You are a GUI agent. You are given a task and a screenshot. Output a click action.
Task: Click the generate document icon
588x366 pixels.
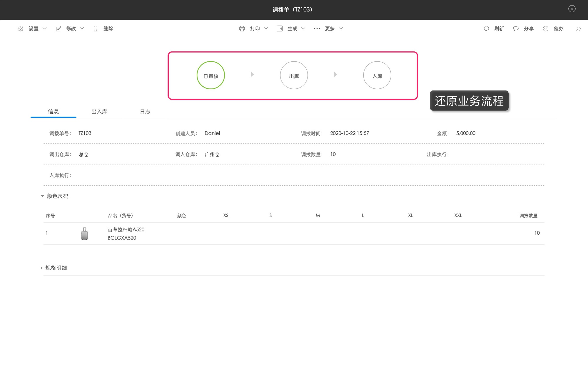coord(280,28)
